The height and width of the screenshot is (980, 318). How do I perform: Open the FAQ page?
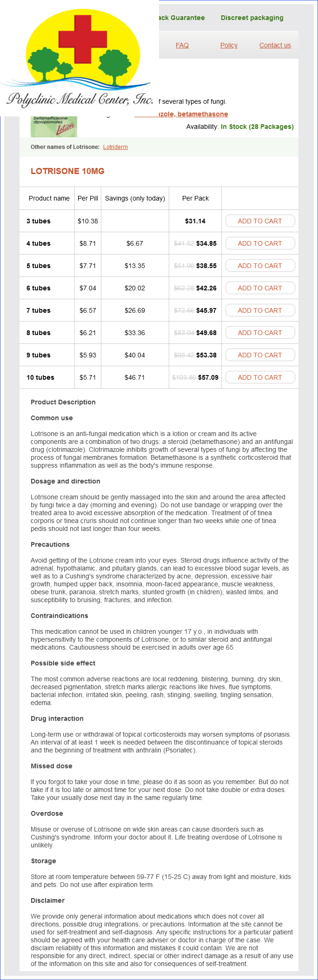pyautogui.click(x=182, y=45)
